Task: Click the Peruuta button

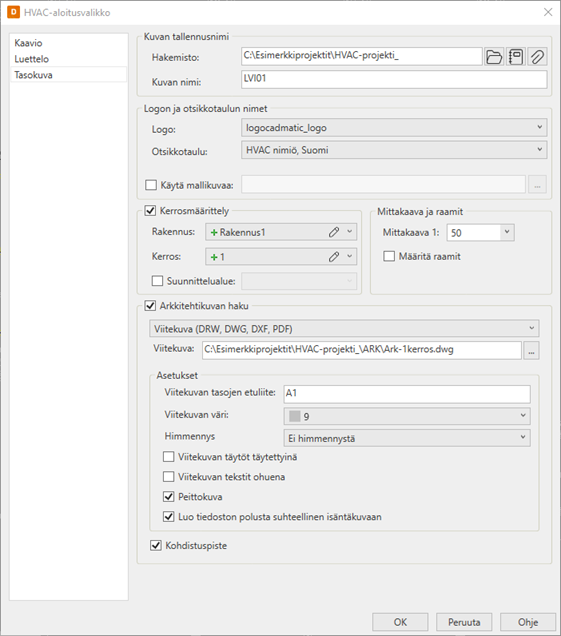Action: point(464,622)
